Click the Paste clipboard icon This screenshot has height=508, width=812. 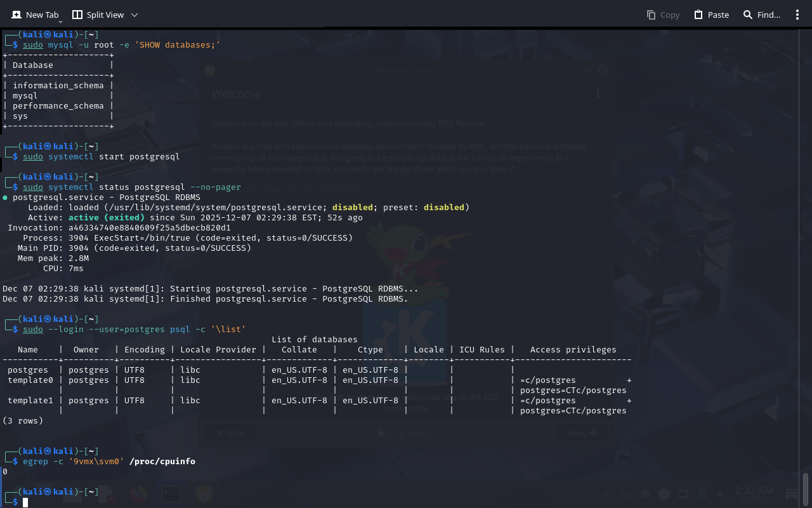[698, 15]
